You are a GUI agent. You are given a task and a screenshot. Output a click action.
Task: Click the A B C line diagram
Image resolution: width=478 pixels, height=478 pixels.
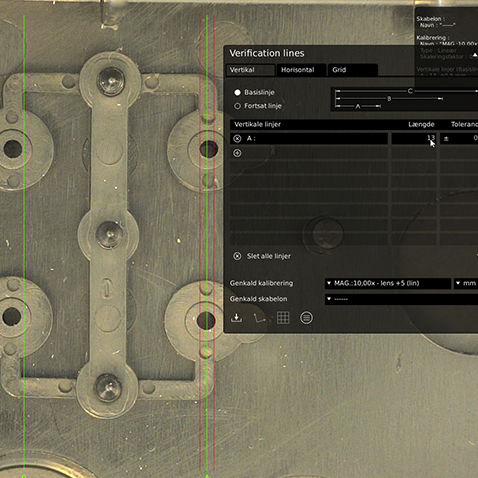coord(404,99)
